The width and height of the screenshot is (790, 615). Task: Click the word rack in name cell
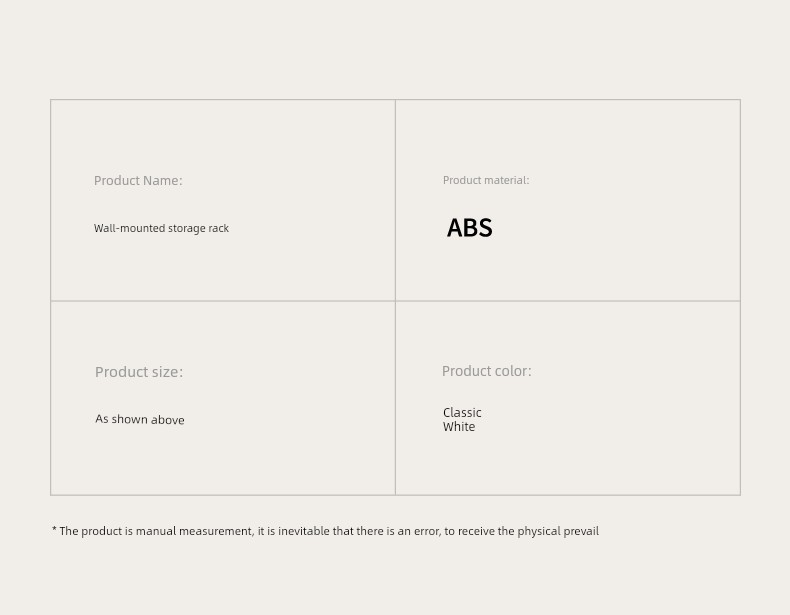click(219, 228)
